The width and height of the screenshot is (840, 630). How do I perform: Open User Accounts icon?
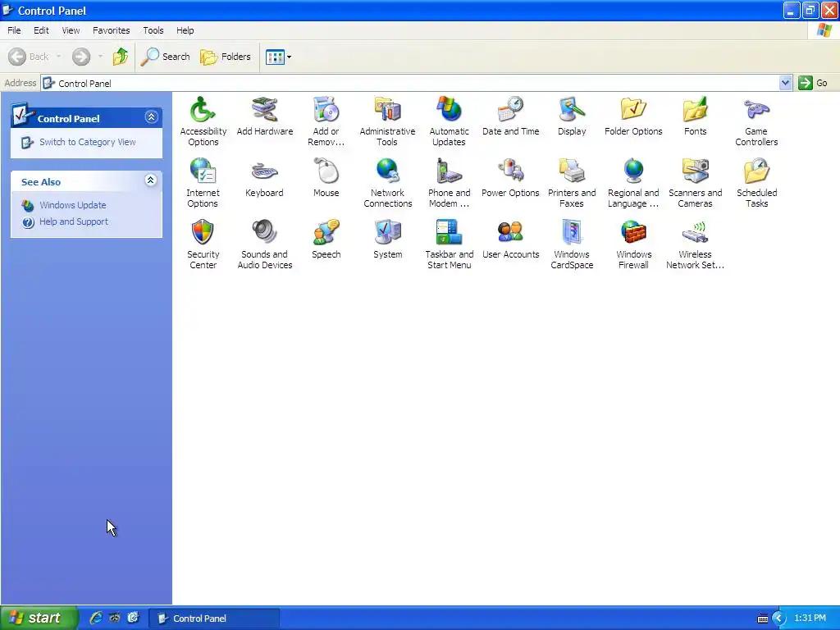510,233
